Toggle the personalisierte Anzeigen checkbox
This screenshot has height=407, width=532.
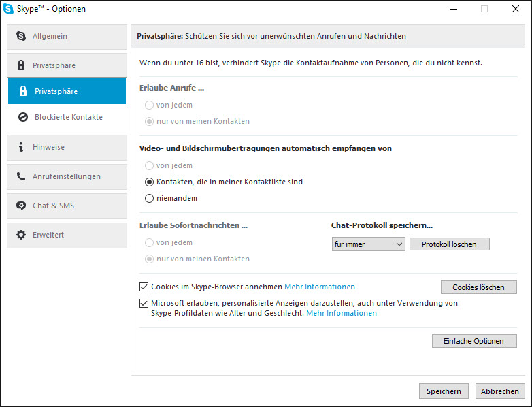[144, 303]
